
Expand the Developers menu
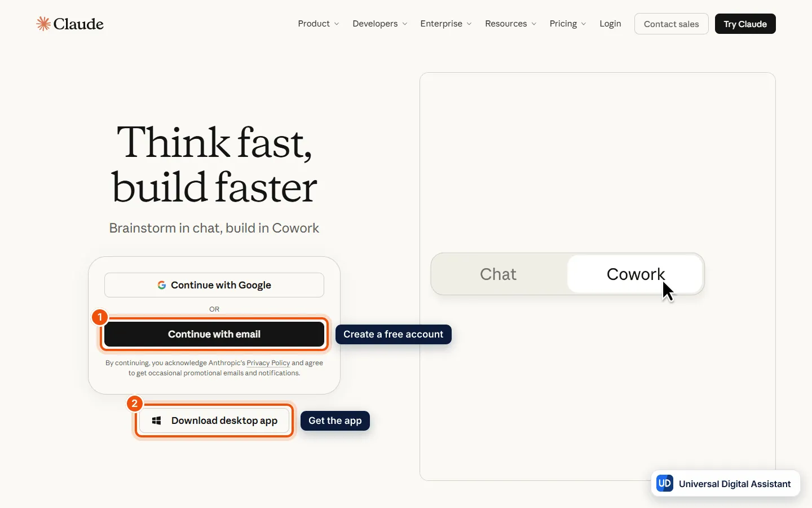click(x=379, y=24)
